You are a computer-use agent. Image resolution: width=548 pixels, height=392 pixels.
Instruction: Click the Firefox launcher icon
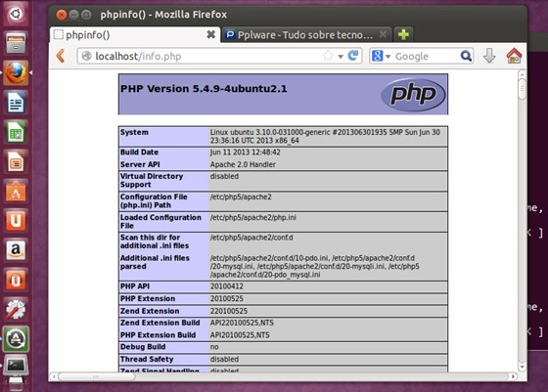pyautogui.click(x=16, y=72)
